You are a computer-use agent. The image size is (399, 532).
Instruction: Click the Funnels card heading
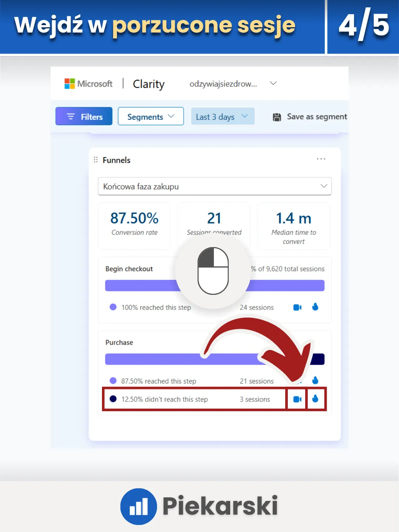pyautogui.click(x=116, y=160)
